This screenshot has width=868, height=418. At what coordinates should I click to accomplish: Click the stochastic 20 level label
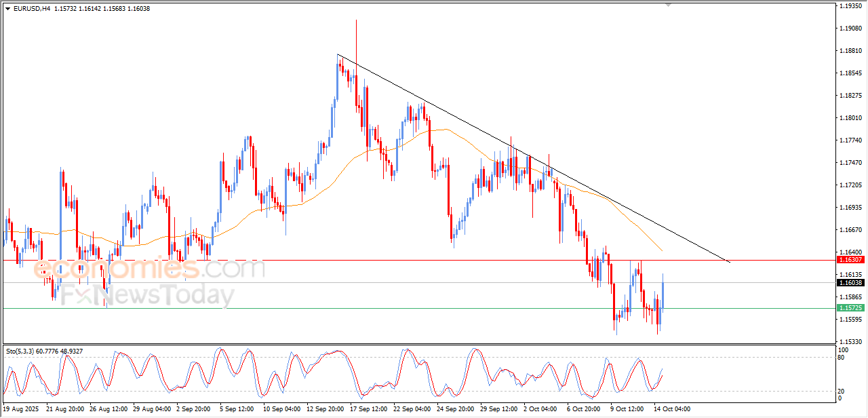point(843,391)
